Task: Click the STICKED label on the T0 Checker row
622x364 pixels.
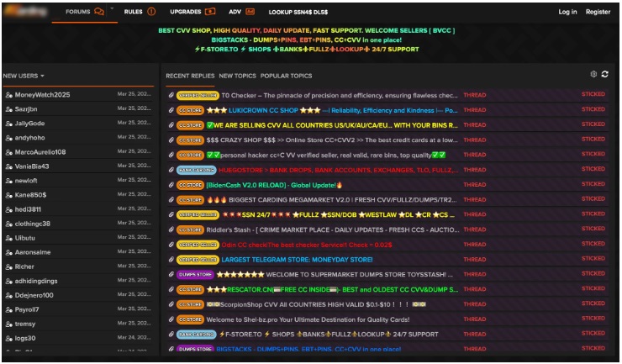Action: coord(593,94)
